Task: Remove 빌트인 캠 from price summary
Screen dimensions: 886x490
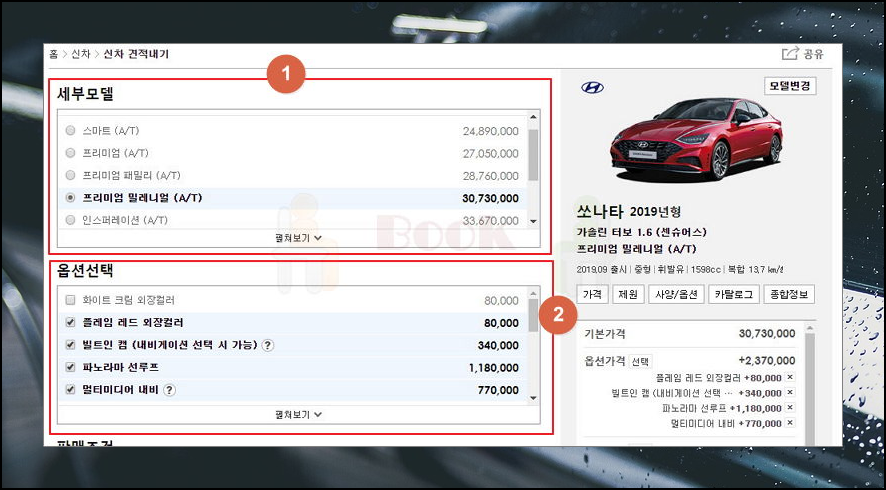Action: (790, 393)
